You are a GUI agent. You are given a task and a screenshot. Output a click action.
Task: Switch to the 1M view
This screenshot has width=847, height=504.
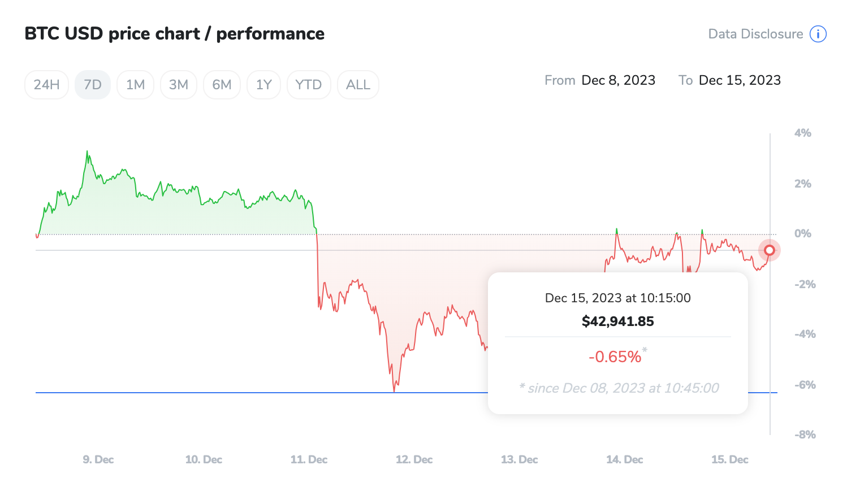coord(135,84)
